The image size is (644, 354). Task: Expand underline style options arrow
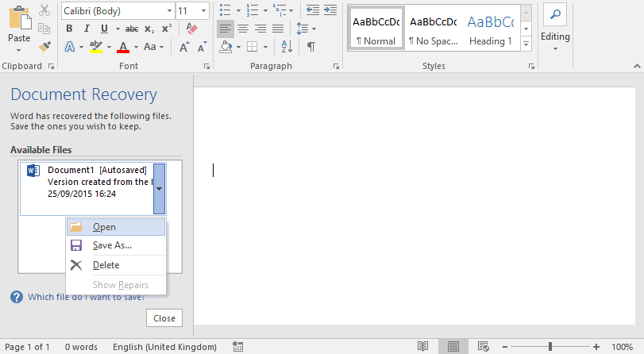point(118,29)
